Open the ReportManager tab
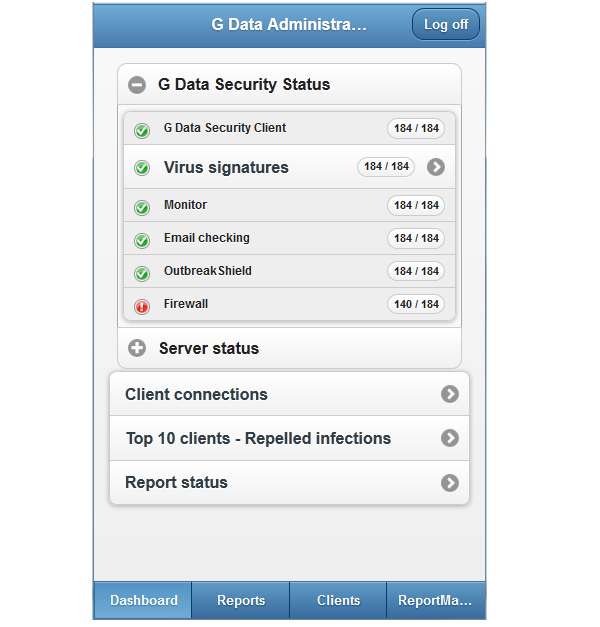Screen dimensions: 600x627 (435, 601)
